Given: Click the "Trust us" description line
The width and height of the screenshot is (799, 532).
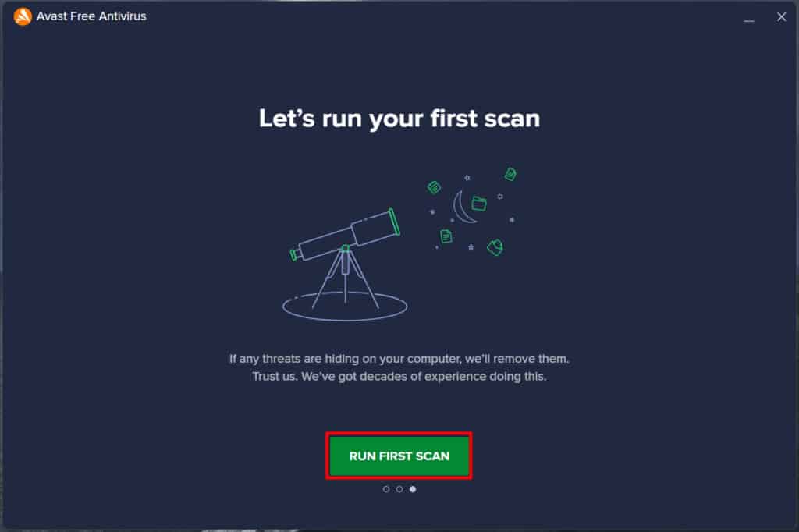Looking at the screenshot, I should tap(399, 377).
